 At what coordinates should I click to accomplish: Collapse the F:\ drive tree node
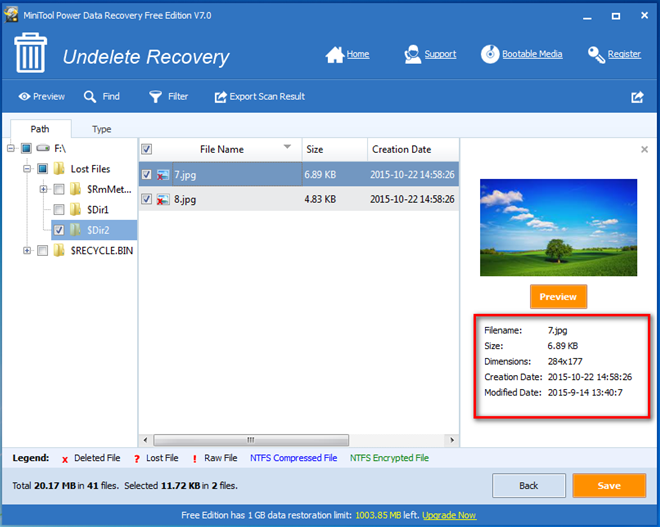click(11, 148)
